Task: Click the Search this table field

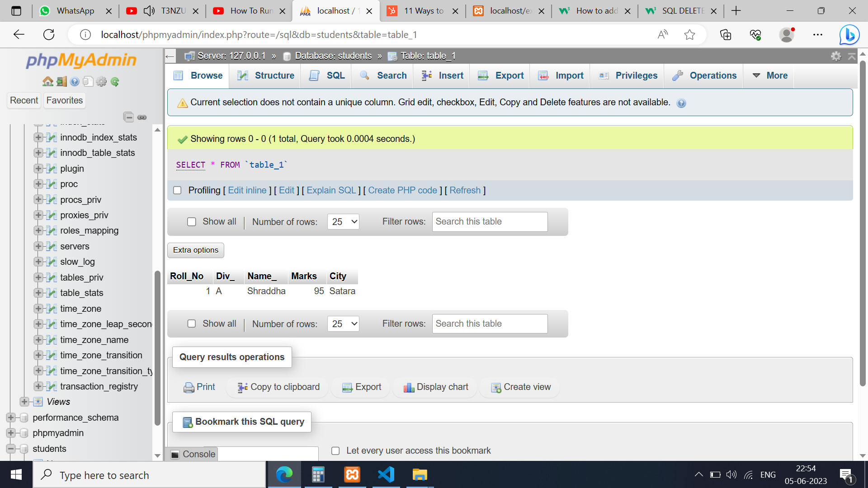Action: click(x=490, y=221)
